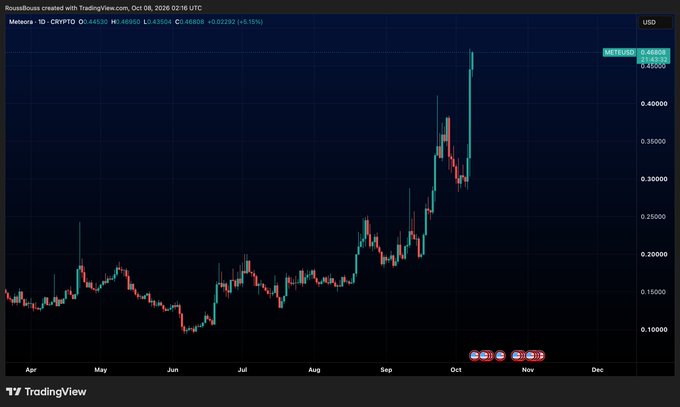
Task: Select the Meteora · 1D · CRYPTO chart title
Action: point(42,22)
